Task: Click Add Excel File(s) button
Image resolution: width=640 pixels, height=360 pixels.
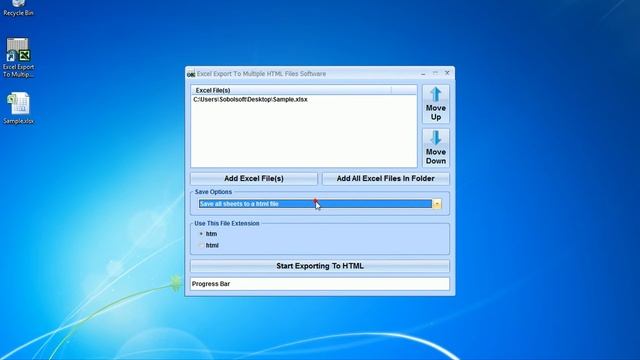Action: coord(254,178)
